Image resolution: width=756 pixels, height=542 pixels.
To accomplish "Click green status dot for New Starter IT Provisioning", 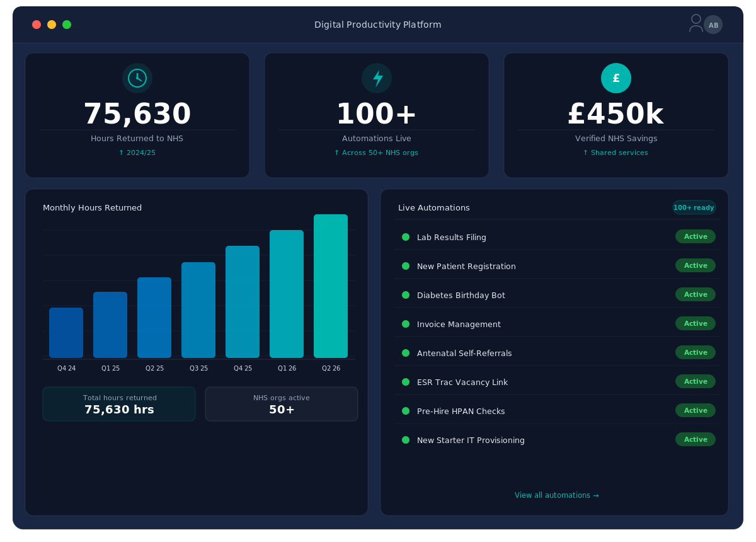I will pos(406,440).
